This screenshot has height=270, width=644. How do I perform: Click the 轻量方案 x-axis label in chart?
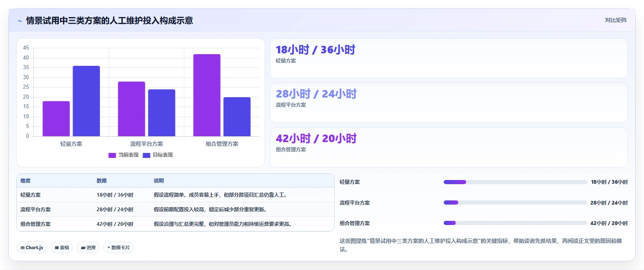coord(71,144)
